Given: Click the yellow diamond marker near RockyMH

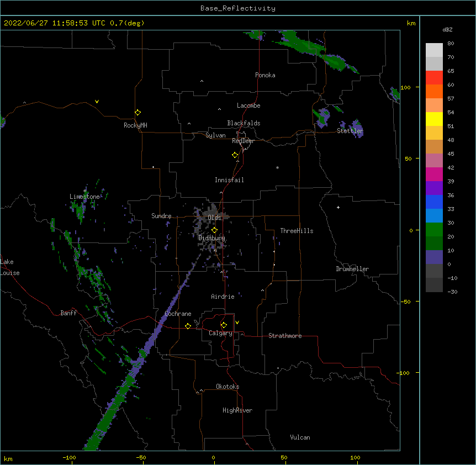Looking at the screenshot, I should [138, 113].
